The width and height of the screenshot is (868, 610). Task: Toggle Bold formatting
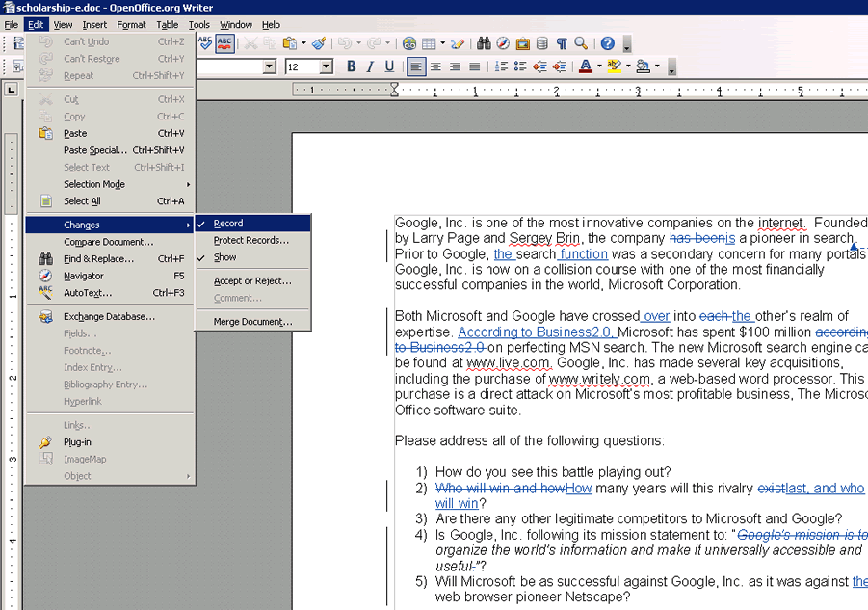351,67
